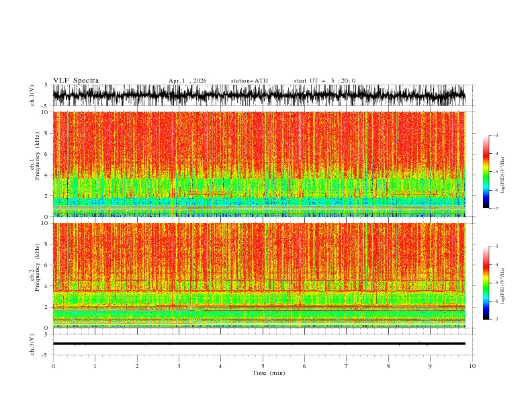Screen dimensions: 532x411
Task: Click the ch.2 colorbar "log(PSD)(V²/Hz)" label
Action: (x=503, y=286)
